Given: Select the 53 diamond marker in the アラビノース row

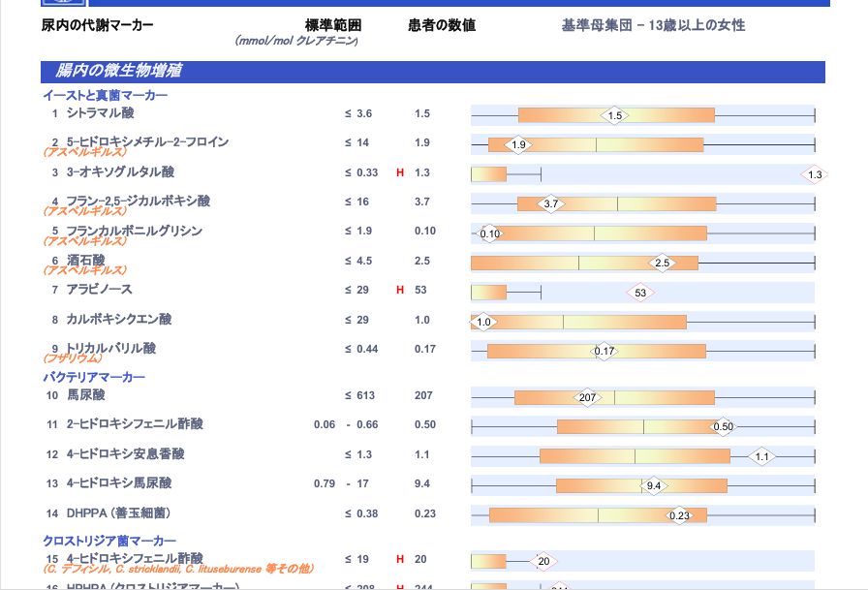Looking at the screenshot, I should coord(640,292).
